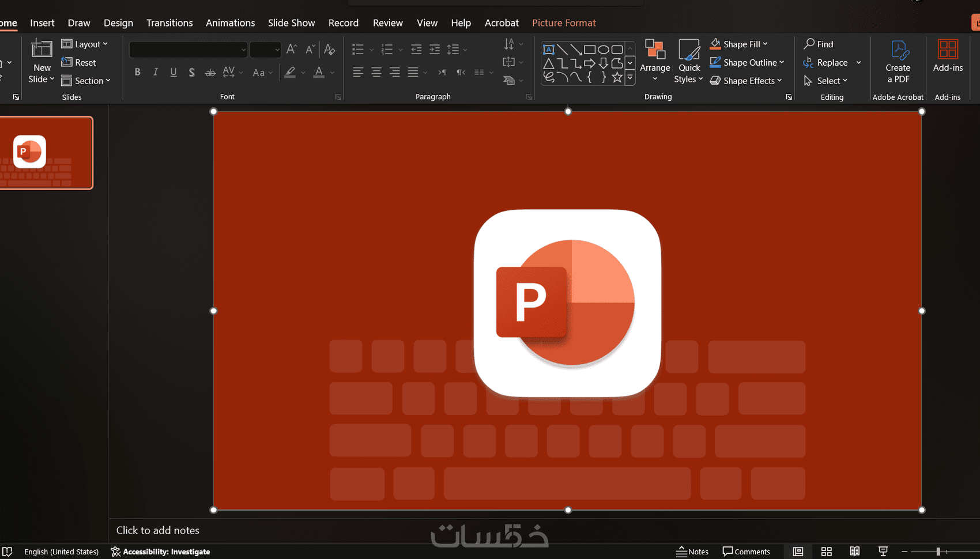Screen dimensions: 980x559
Task: Select the slide 1 thumbnail
Action: [46, 153]
